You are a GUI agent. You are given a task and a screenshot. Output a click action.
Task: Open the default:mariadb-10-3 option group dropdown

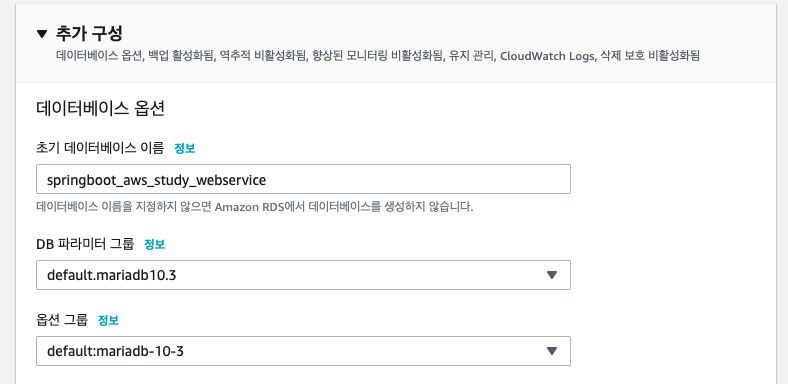coord(303,351)
